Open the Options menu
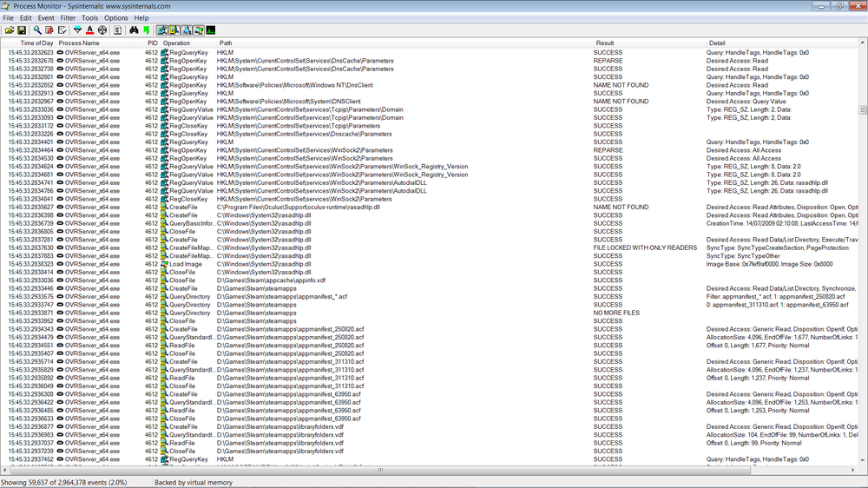The height and width of the screenshot is (488, 868). [116, 17]
